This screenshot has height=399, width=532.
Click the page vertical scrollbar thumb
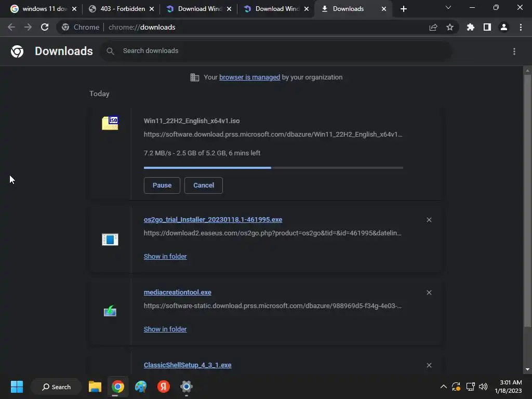[527, 201]
